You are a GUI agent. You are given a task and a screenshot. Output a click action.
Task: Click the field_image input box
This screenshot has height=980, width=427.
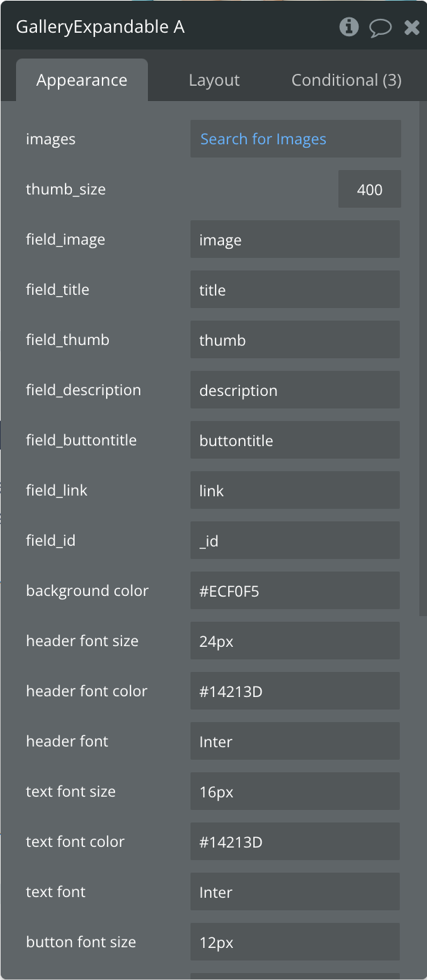point(294,240)
